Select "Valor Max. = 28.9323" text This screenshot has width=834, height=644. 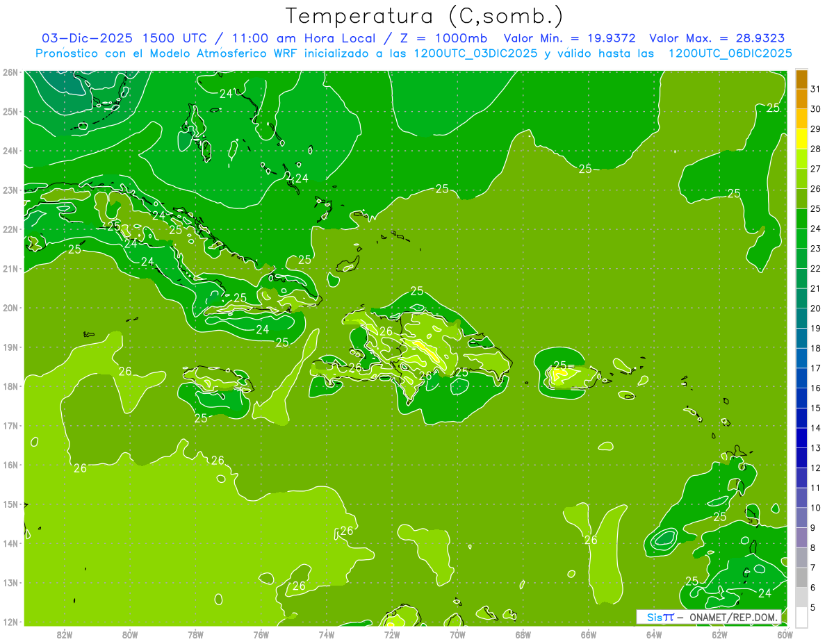pos(717,38)
